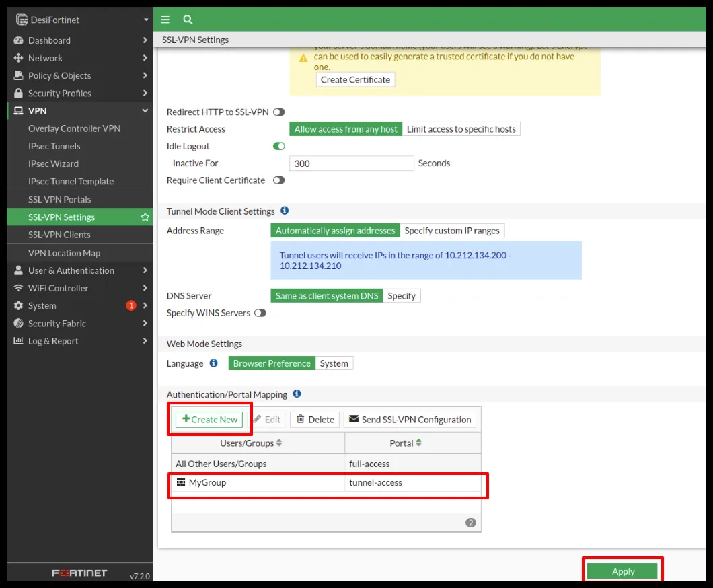The width and height of the screenshot is (713, 588).
Task: Expand the User & Authentication chevron
Action: click(145, 270)
